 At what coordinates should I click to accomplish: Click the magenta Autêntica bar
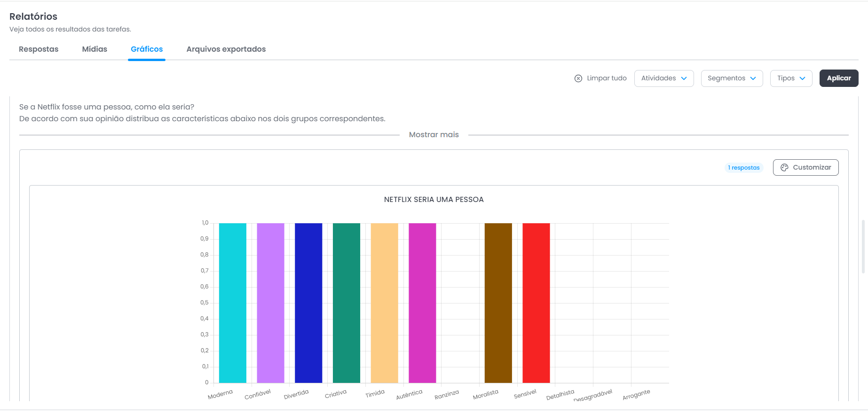(x=422, y=303)
